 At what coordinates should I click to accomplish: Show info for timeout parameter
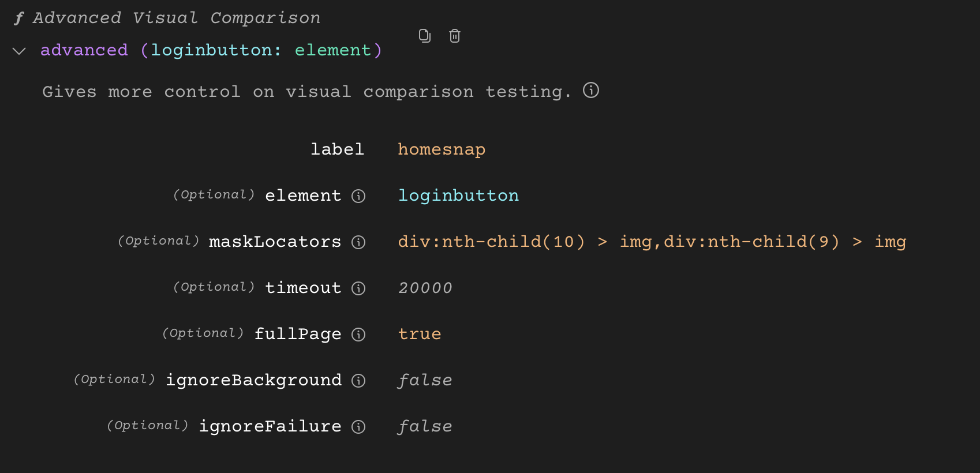[358, 288]
